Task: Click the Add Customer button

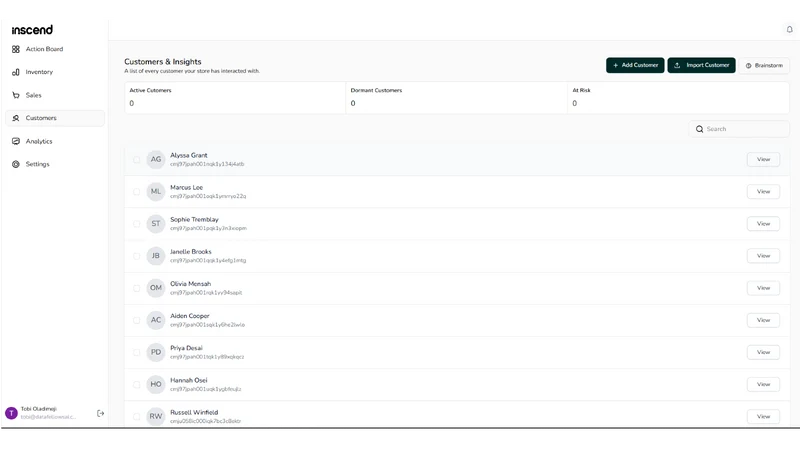Action: click(635, 65)
